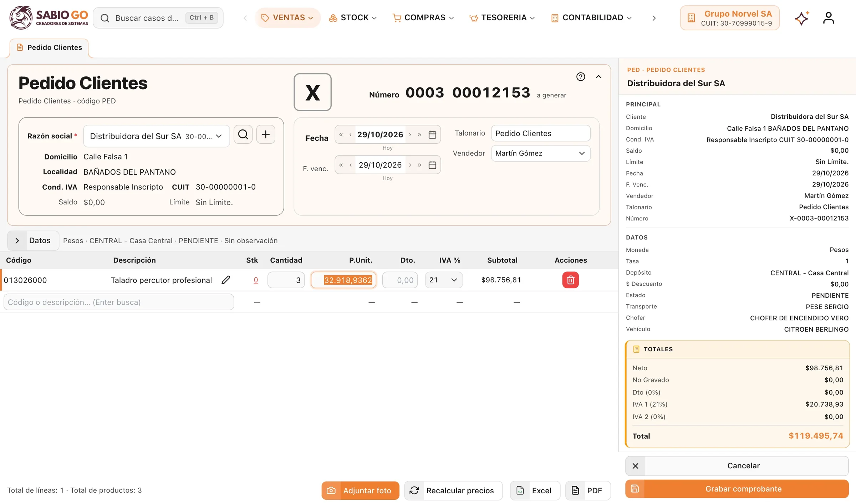Click the search client magnifier icon
The image size is (856, 504).
click(243, 134)
